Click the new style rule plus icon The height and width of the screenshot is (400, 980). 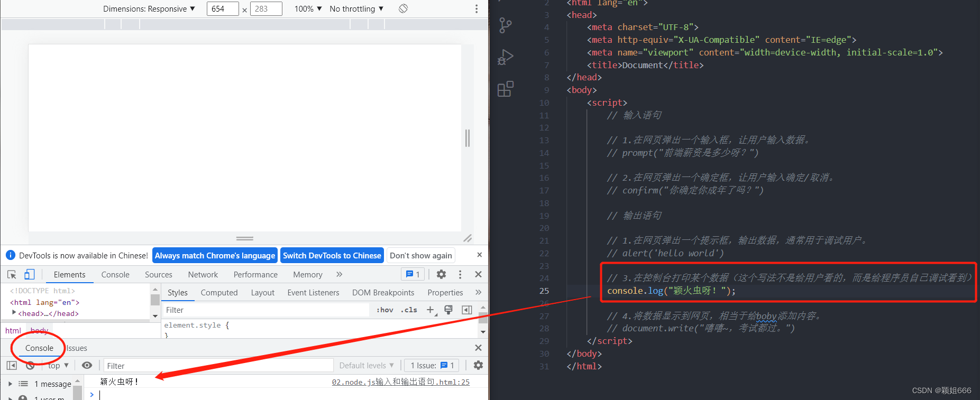(x=431, y=310)
